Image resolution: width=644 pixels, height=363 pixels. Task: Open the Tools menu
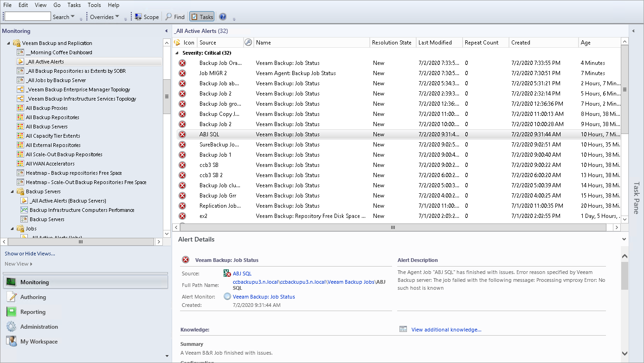[x=94, y=5]
